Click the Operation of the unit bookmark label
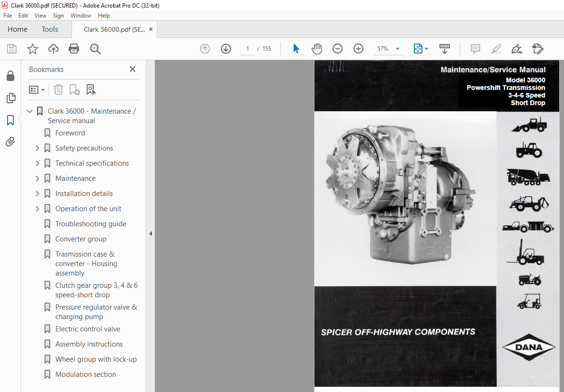 click(x=88, y=209)
